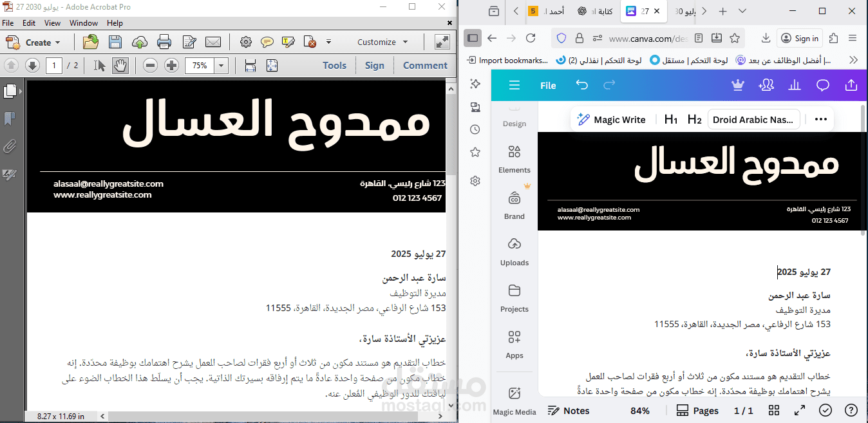Screen dimensions: 868x423
Task: Click the cloud upload icon in Acrobat
Action: coord(140,42)
